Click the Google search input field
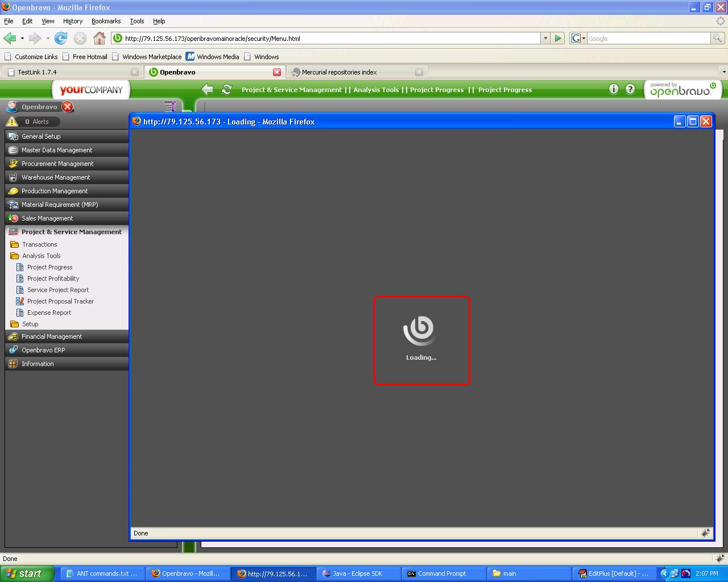 [x=648, y=38]
